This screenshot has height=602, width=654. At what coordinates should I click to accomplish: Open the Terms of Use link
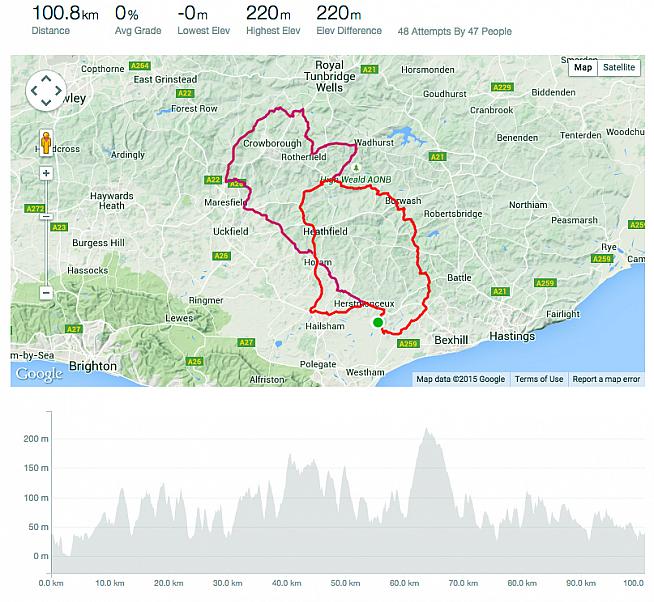pyautogui.click(x=539, y=379)
